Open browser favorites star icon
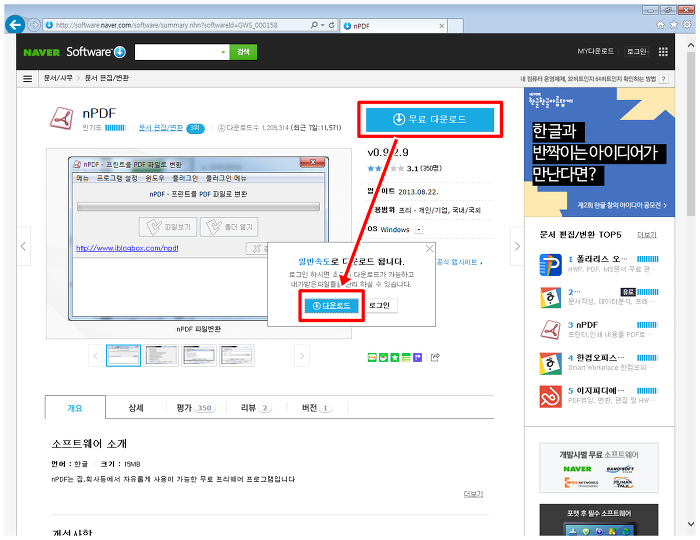Screen dimensions: 700x540 tap(674, 25)
